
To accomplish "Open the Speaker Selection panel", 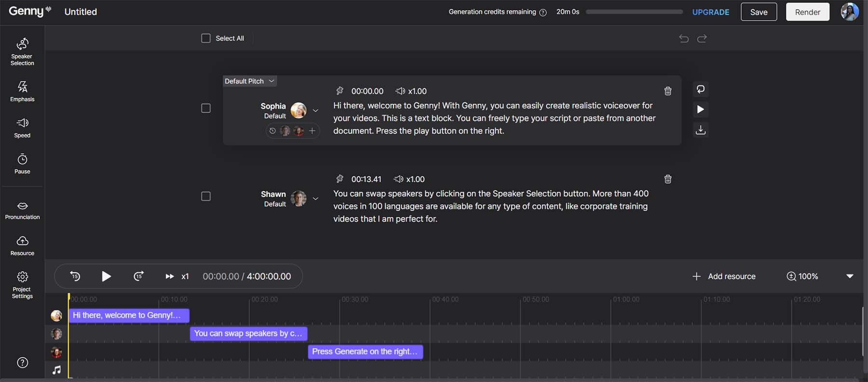I will (22, 52).
